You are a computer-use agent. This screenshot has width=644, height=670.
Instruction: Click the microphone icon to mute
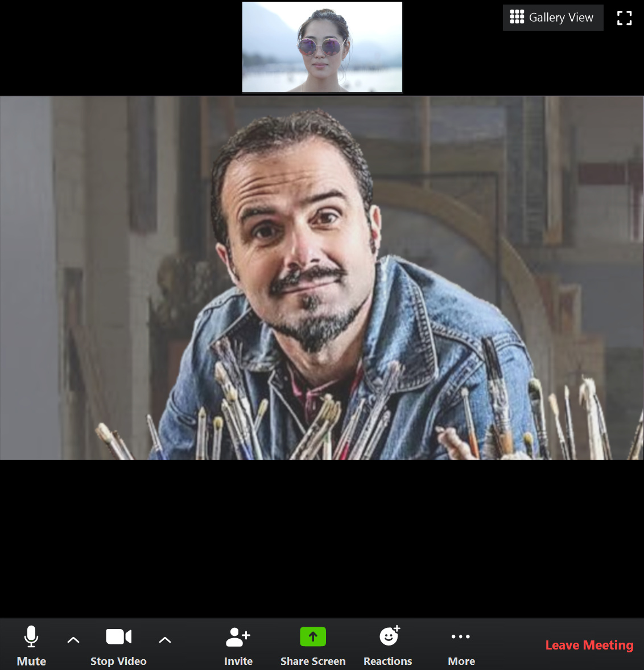31,636
